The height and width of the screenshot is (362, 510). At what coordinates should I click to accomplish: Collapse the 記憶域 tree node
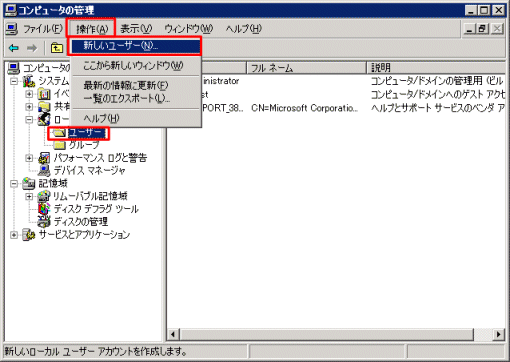click(14, 184)
